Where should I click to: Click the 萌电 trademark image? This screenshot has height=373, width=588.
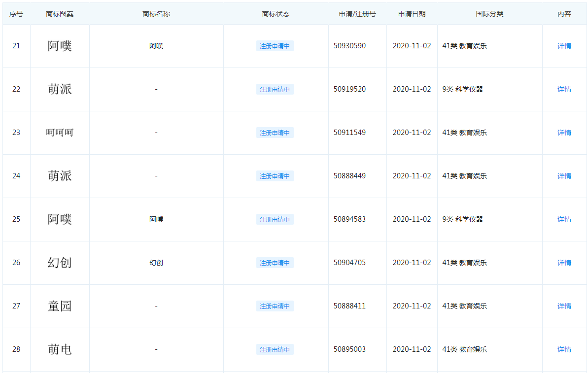60,349
